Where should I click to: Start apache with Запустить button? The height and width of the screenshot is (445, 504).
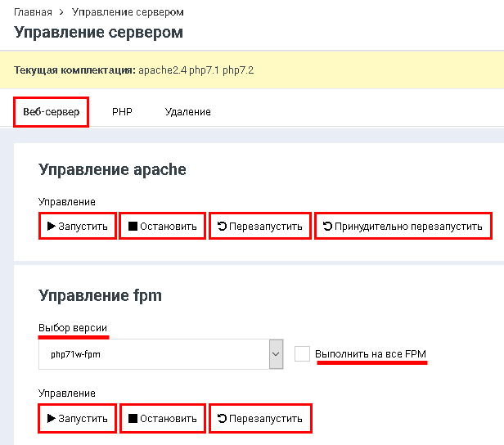[x=78, y=227]
